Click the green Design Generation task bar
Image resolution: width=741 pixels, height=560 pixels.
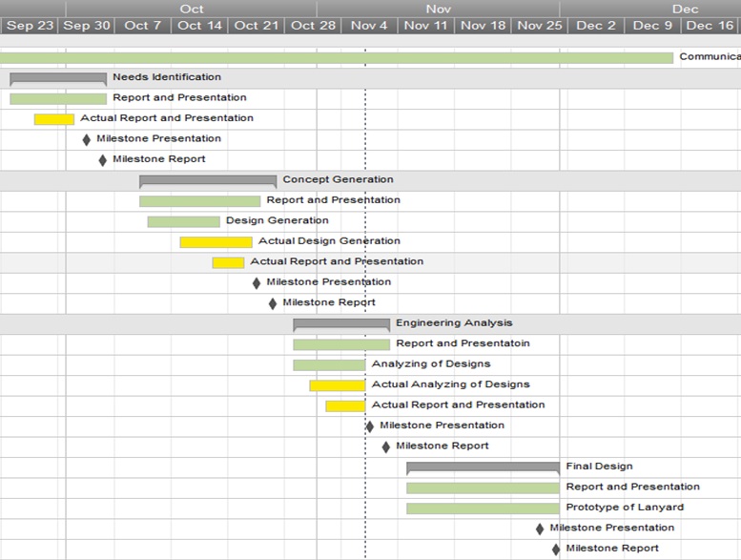click(x=183, y=221)
